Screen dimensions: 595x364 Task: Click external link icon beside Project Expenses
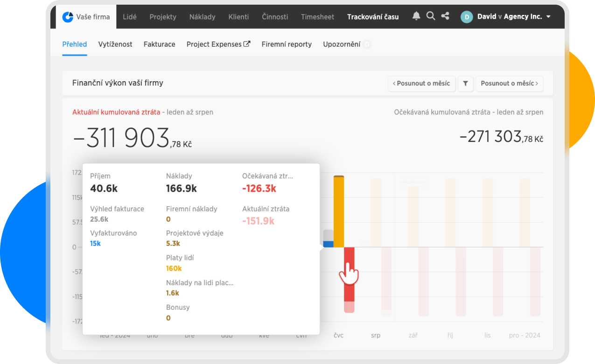click(x=247, y=44)
